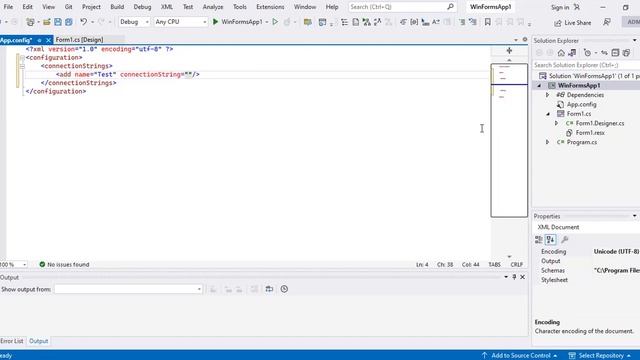Switch to Form1.cs [Design] tab
Screen dimensions: 640x360
click(x=79, y=40)
